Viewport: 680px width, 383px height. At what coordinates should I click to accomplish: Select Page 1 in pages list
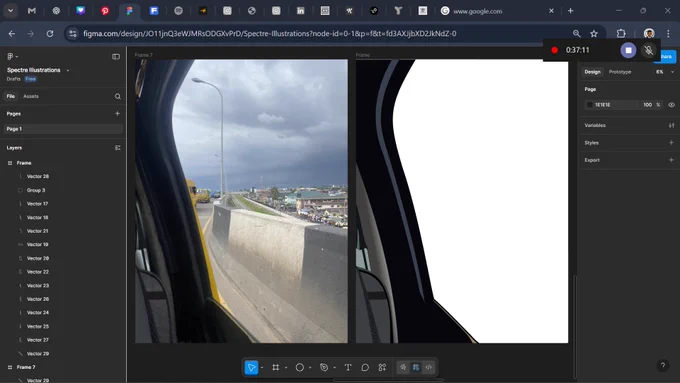pyautogui.click(x=63, y=129)
